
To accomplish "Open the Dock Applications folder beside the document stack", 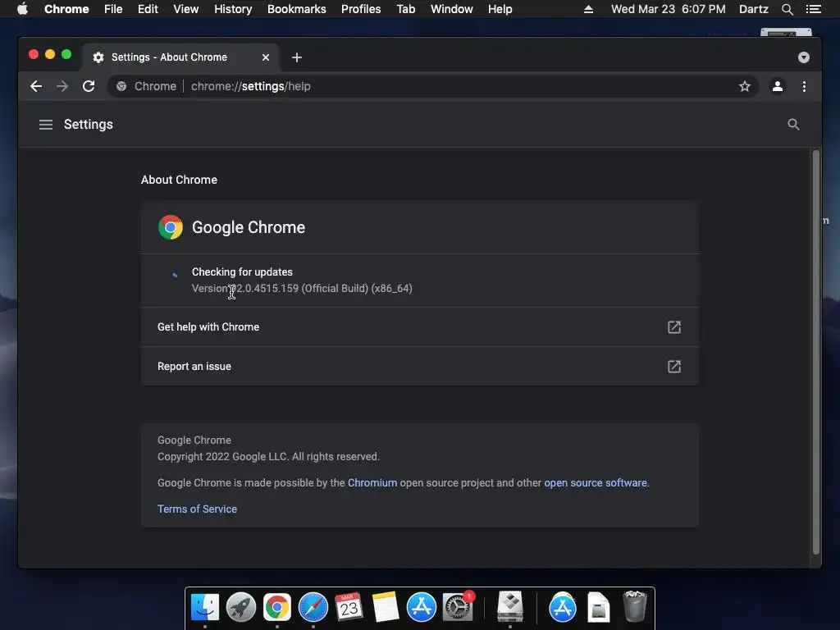I will 563,607.
